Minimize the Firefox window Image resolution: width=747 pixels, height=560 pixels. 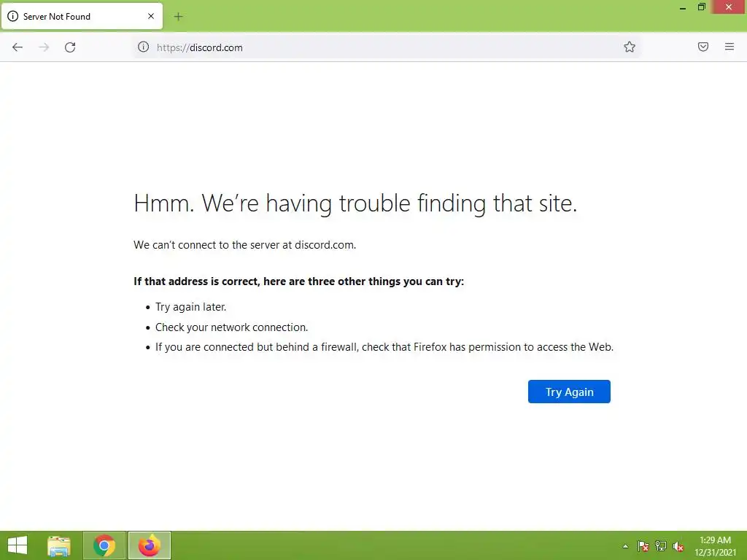[x=683, y=7]
